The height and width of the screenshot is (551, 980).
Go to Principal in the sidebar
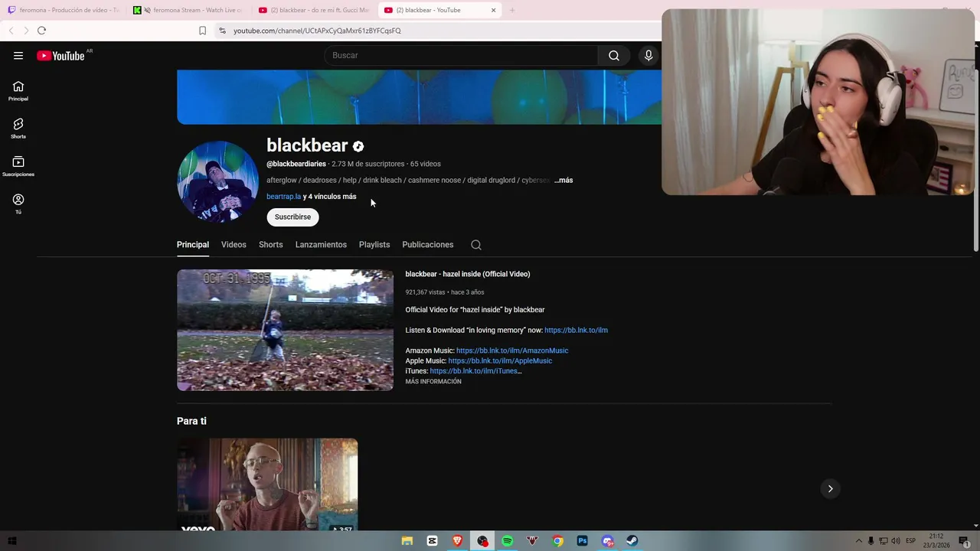[18, 91]
